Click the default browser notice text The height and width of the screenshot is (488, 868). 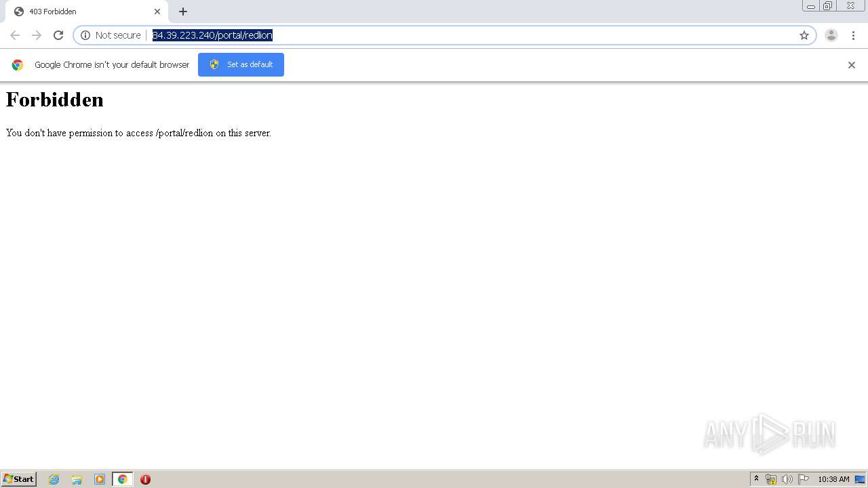click(x=112, y=65)
